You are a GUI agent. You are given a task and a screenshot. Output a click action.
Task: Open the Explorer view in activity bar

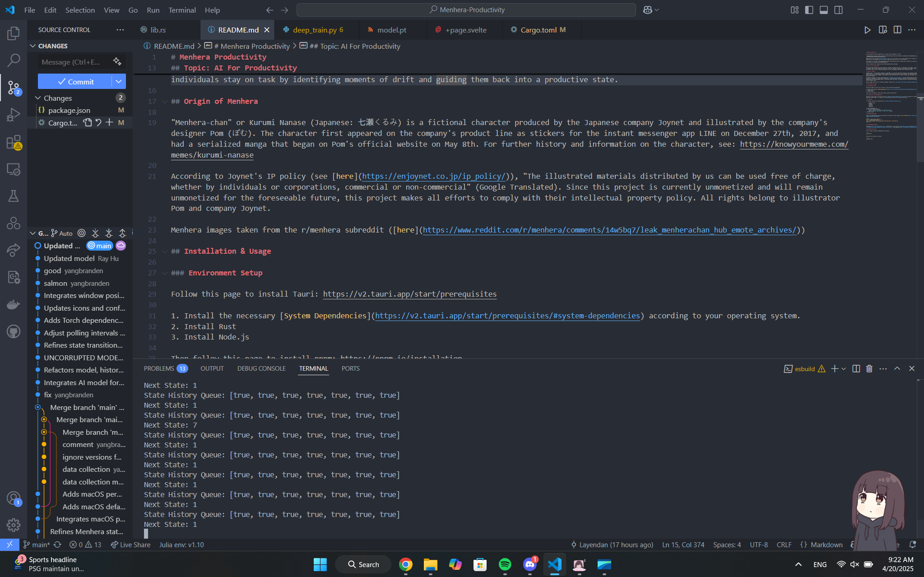[14, 33]
